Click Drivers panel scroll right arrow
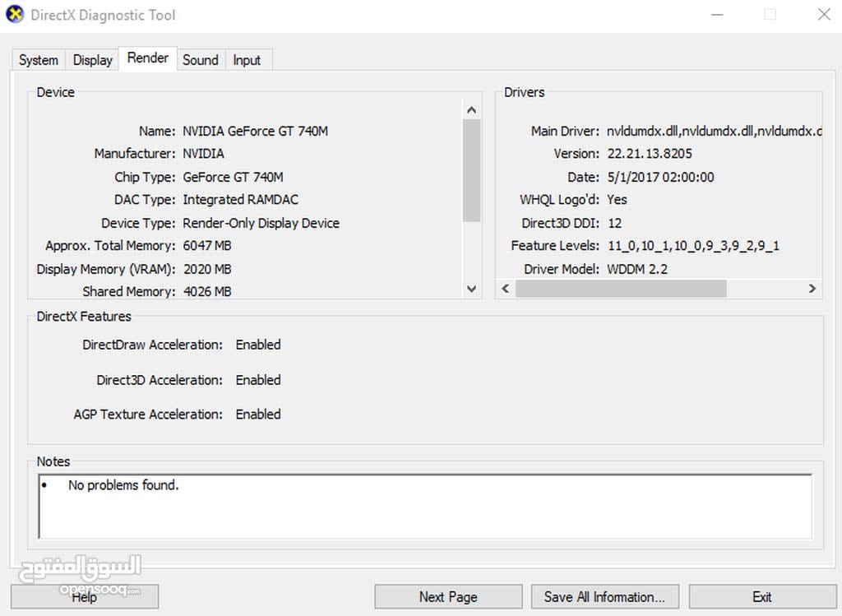The image size is (842, 616). pyautogui.click(x=812, y=289)
